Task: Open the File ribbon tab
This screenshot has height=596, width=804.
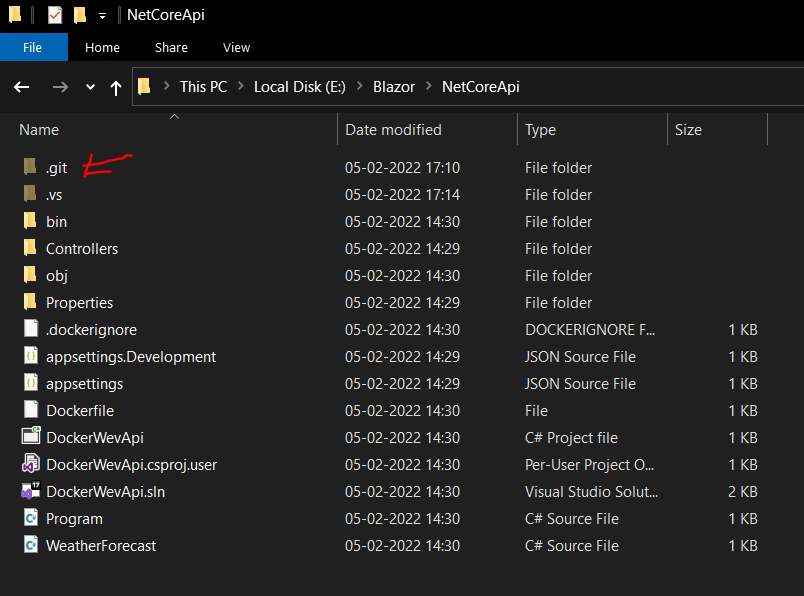Action: 33,47
